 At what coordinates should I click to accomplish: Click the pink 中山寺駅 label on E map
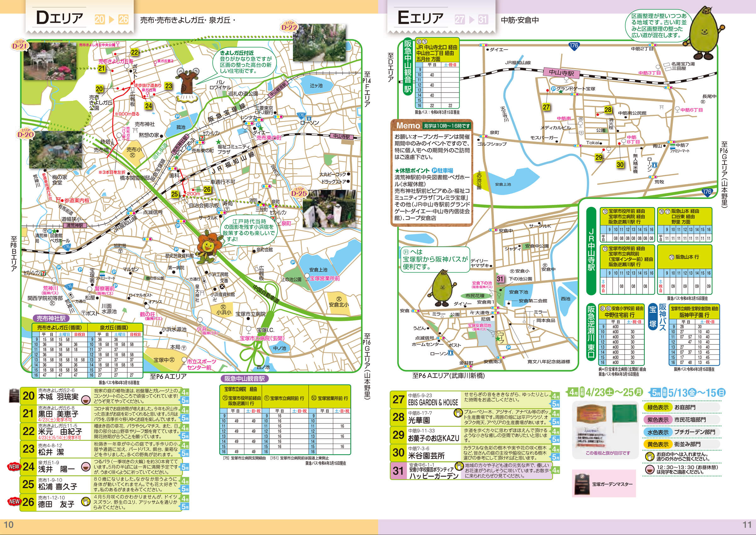point(561,73)
